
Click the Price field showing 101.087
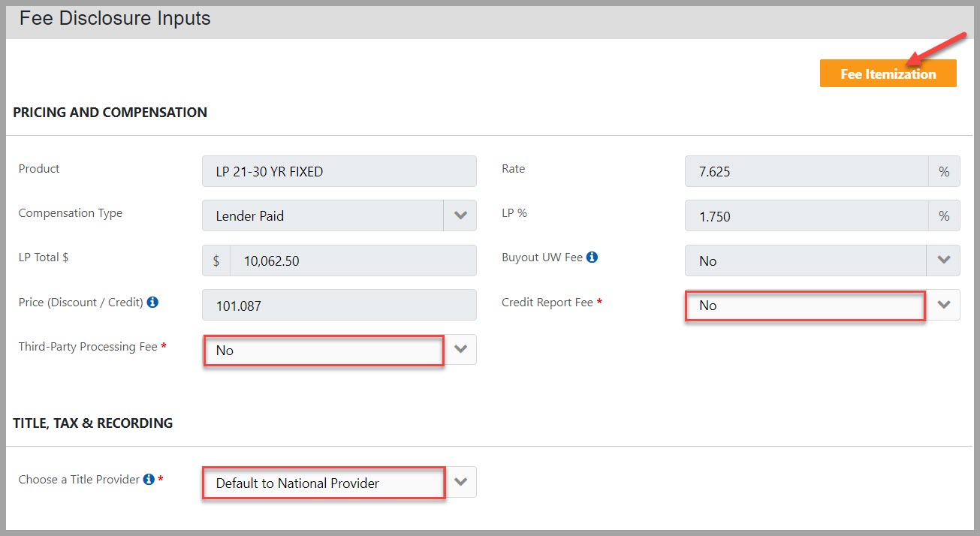339,304
